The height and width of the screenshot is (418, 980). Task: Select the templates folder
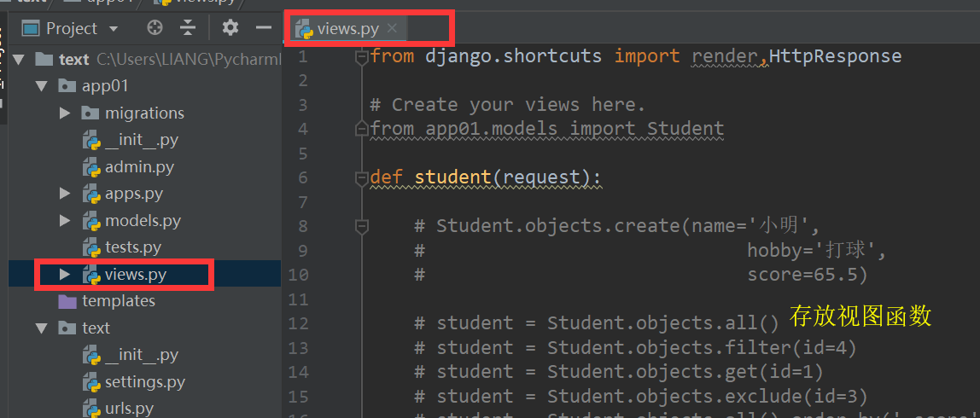point(118,301)
